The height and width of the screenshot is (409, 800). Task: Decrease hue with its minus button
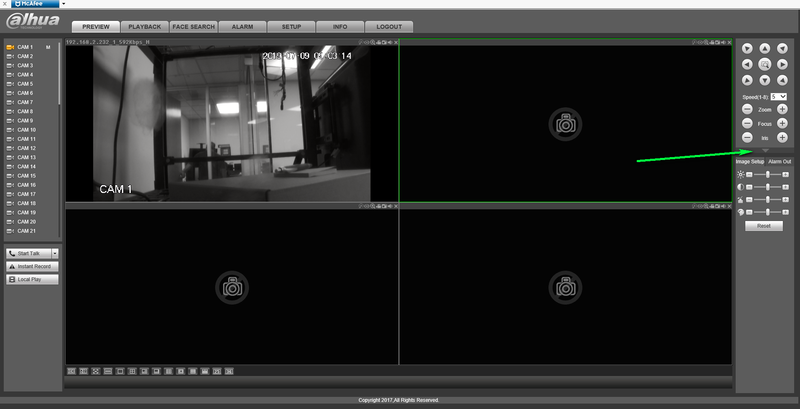[x=749, y=212]
